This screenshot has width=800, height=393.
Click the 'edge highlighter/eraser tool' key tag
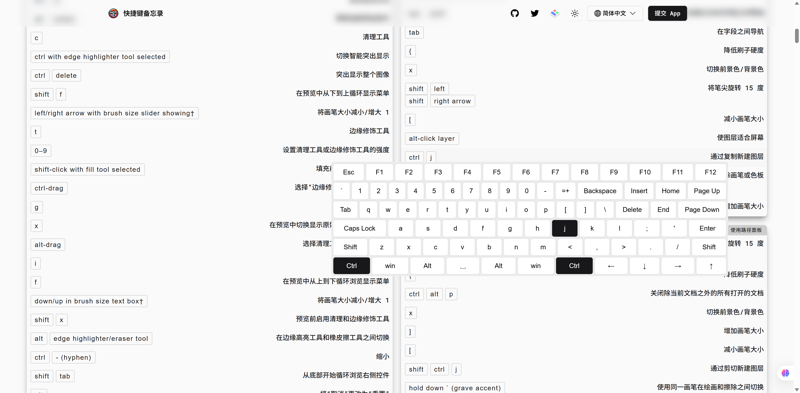[x=101, y=338]
